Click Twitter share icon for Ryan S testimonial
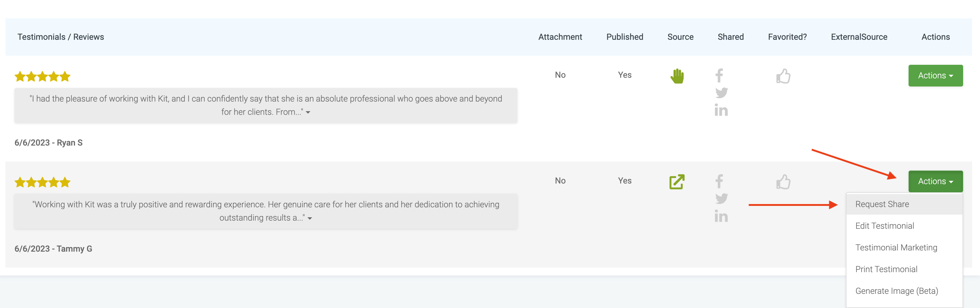Image resolution: width=980 pixels, height=308 pixels. (721, 93)
